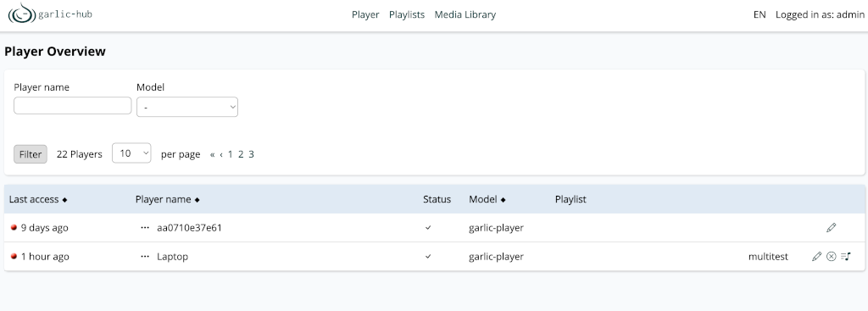Open playlist icon for Laptop row
Viewport: 868px width, 311px height.
point(845,256)
